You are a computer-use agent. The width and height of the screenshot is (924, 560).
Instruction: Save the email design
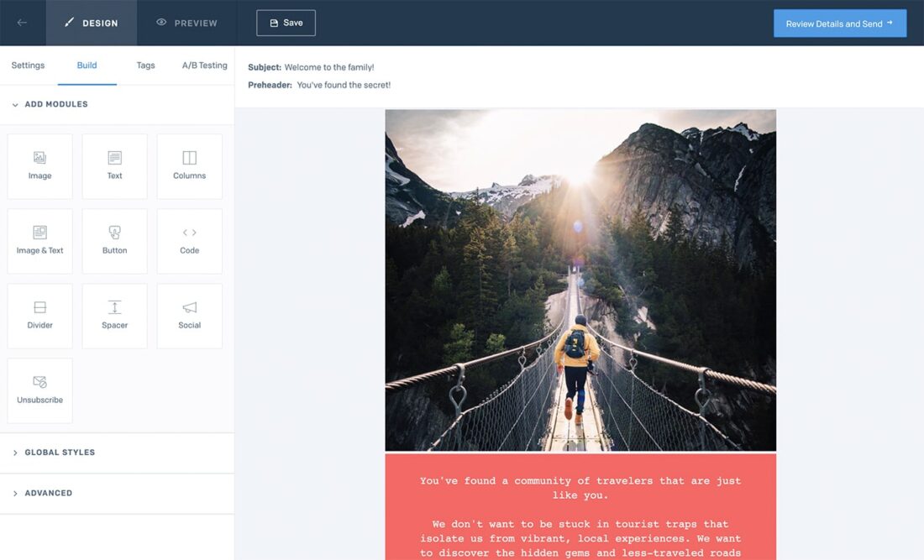pyautogui.click(x=286, y=23)
